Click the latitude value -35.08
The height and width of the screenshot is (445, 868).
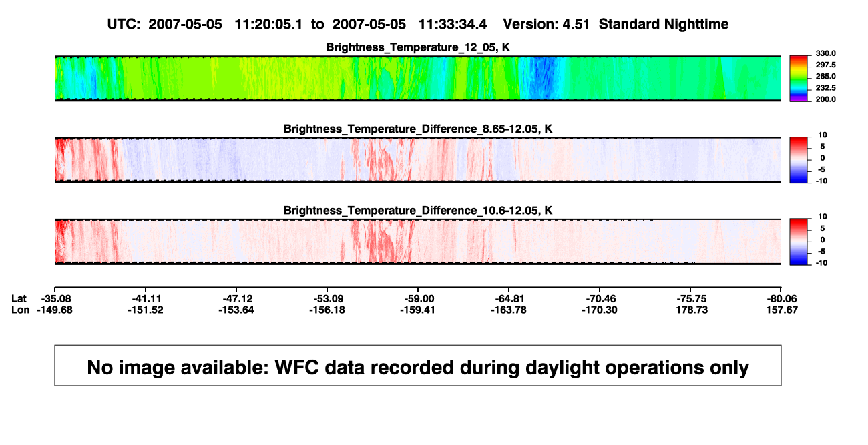tap(55, 298)
